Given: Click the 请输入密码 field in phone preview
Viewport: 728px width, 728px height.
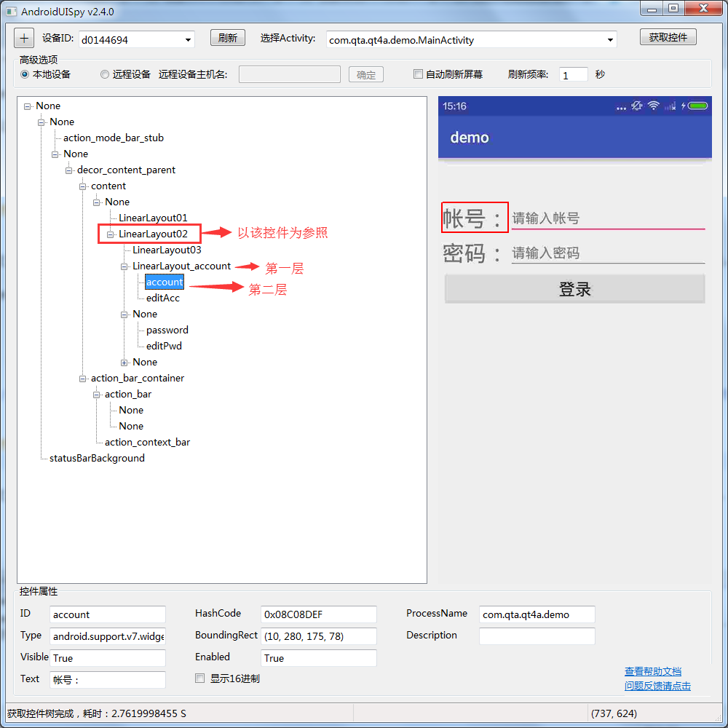Looking at the screenshot, I should click(x=608, y=253).
